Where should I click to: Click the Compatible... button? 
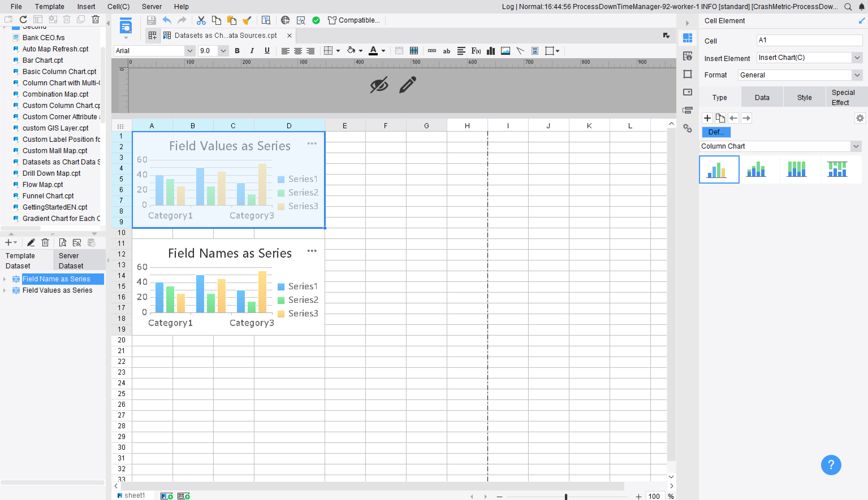[354, 20]
